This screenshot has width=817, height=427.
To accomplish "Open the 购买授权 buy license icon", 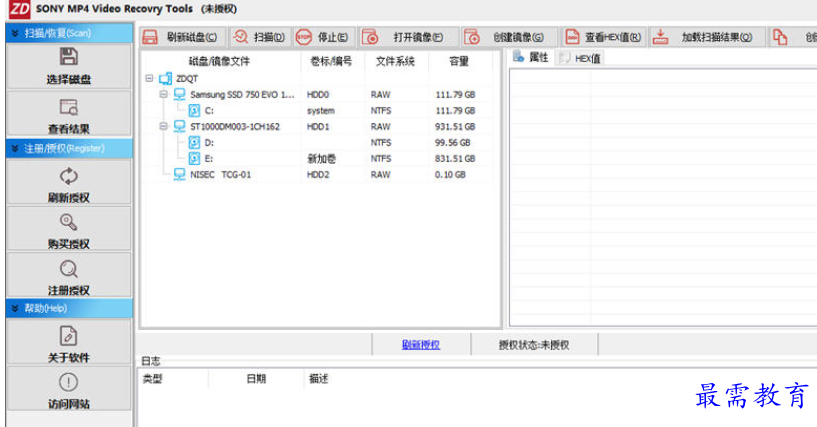I will [x=68, y=222].
